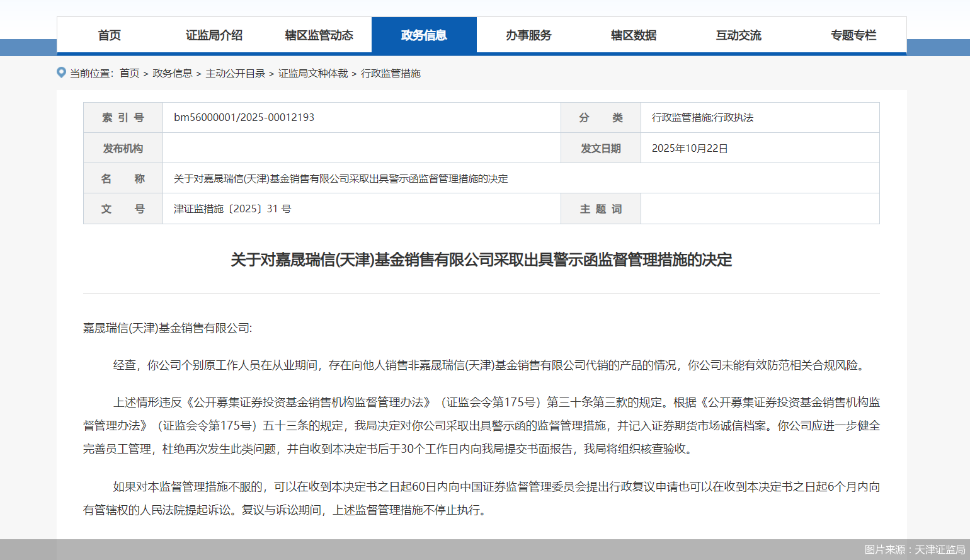
Task: Click 首页 breadcrumb link
Action: pyautogui.click(x=130, y=74)
